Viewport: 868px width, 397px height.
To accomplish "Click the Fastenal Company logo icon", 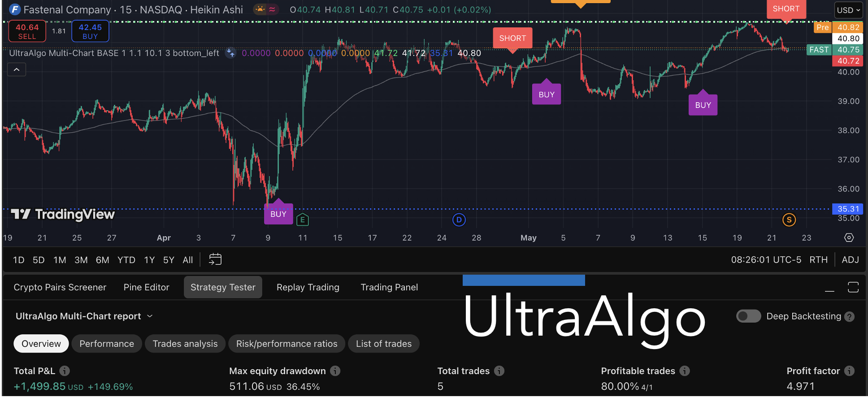I will pyautogui.click(x=15, y=9).
